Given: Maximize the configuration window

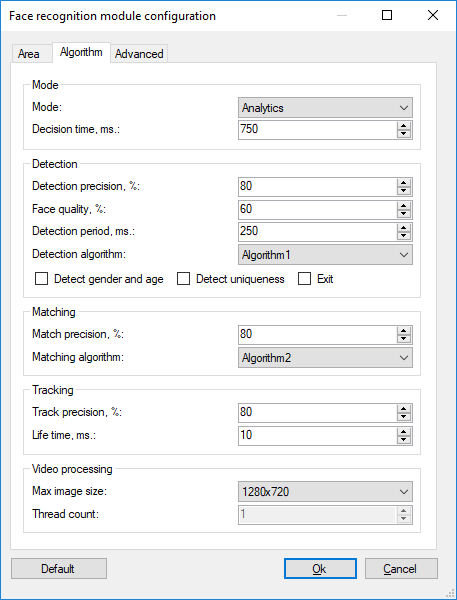Looking at the screenshot, I should tap(387, 15).
